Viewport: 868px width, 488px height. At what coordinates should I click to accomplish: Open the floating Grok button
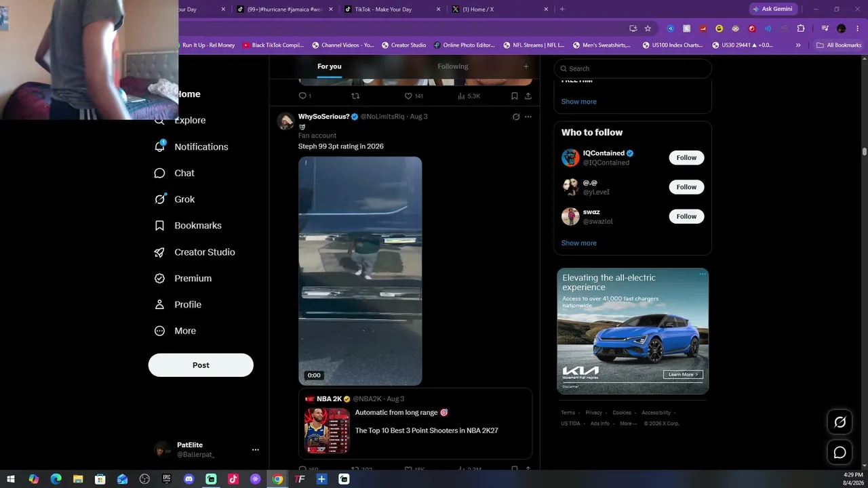click(840, 422)
